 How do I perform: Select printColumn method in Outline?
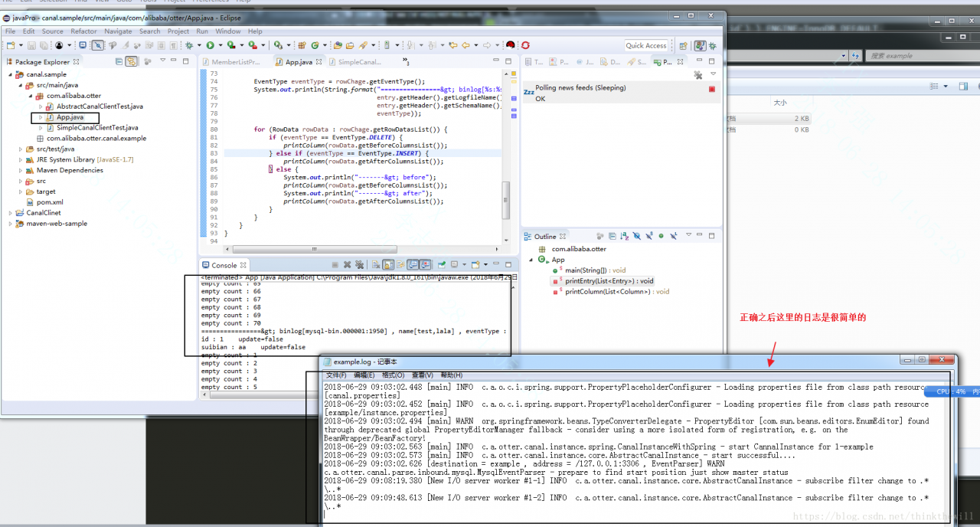point(610,292)
